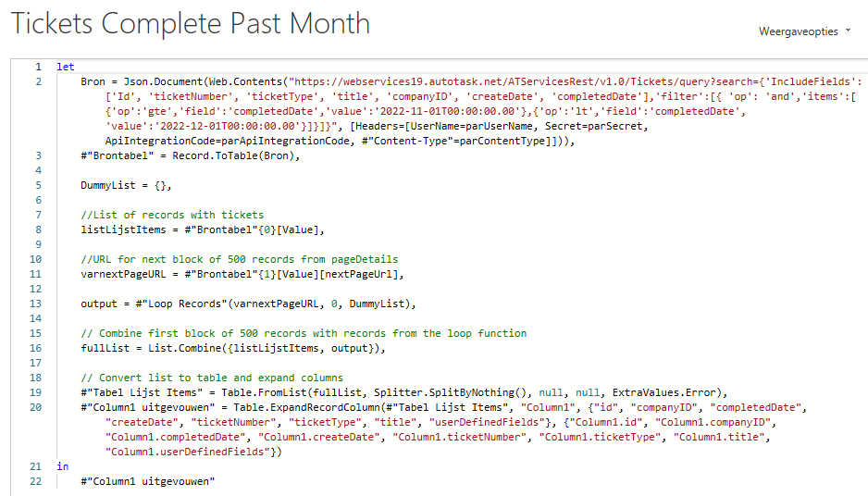Click the List.Combine expression
868x496 pixels.
point(267,348)
